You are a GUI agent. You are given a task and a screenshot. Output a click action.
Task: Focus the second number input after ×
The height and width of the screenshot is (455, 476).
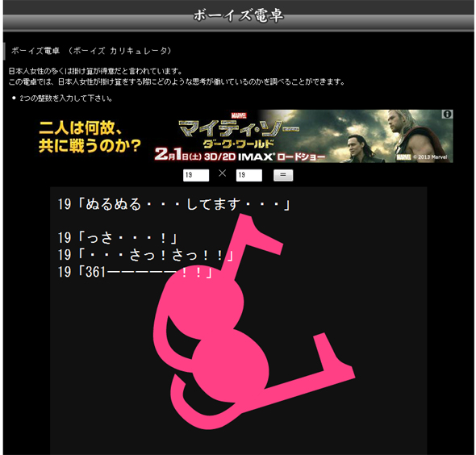249,175
